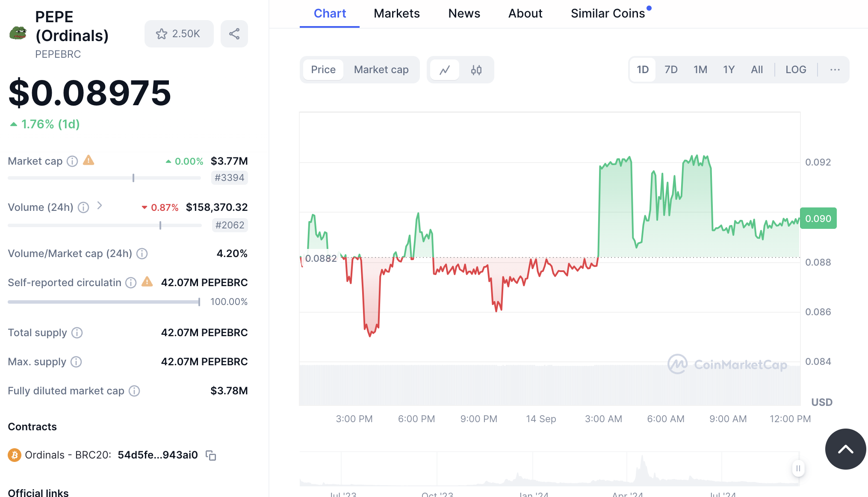Show Total supply info icon
Viewport: 868px width, 497px height.
tap(77, 333)
